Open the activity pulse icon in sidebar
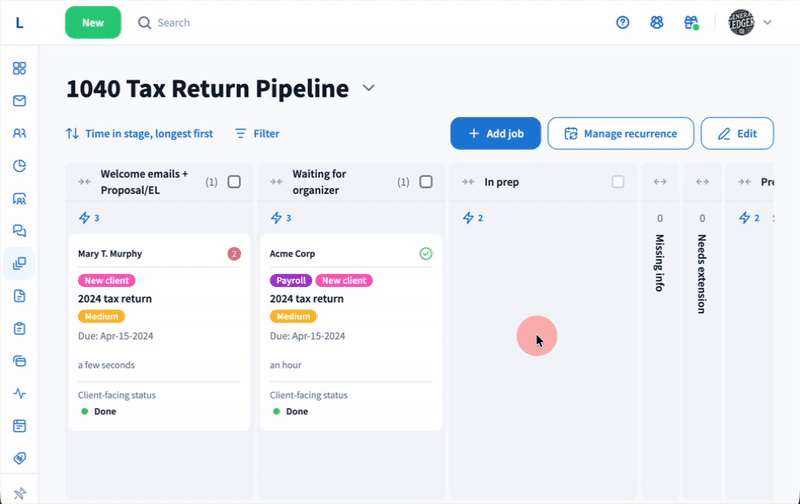The width and height of the screenshot is (800, 504). (x=19, y=394)
